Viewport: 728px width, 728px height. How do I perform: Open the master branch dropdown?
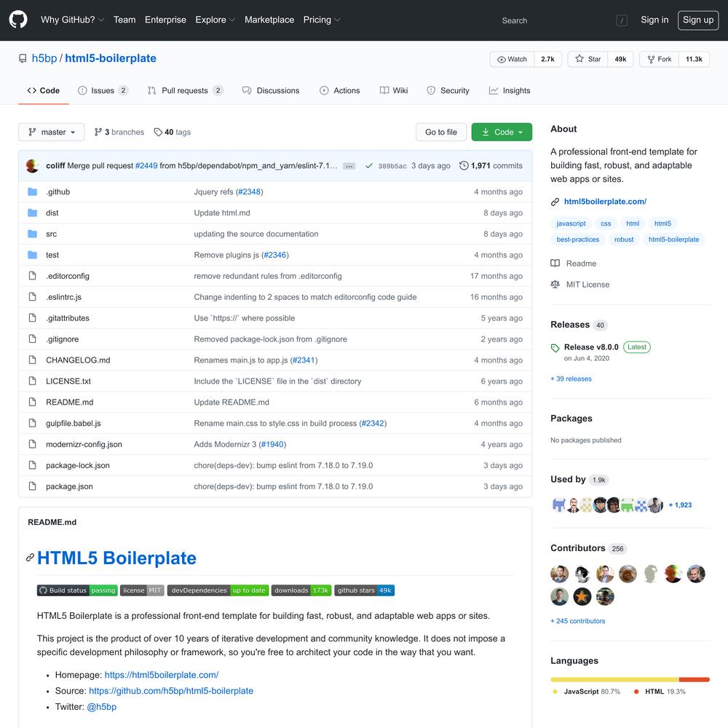(x=52, y=132)
